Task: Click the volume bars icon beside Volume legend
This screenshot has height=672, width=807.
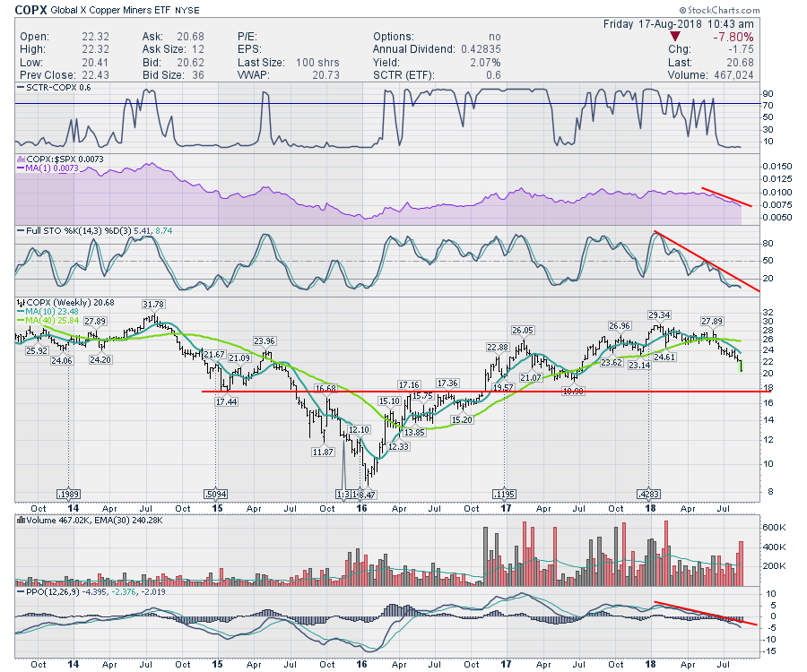Action: (22, 521)
